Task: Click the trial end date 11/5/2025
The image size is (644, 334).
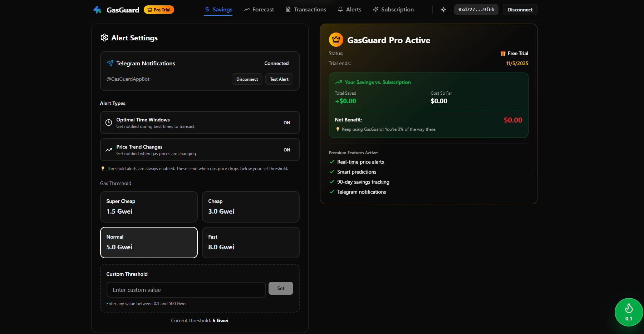Action: coord(517,63)
